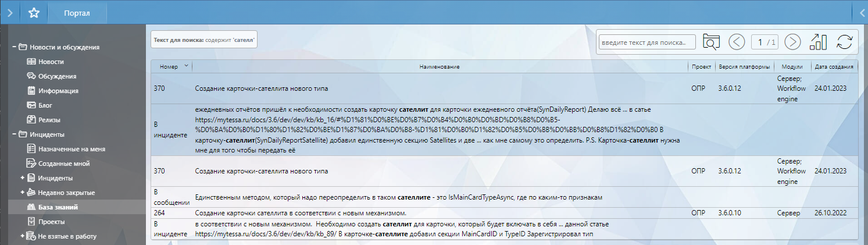Open Обсуждения in the sidebar
The width and height of the screenshot is (868, 245).
pyautogui.click(x=57, y=76)
